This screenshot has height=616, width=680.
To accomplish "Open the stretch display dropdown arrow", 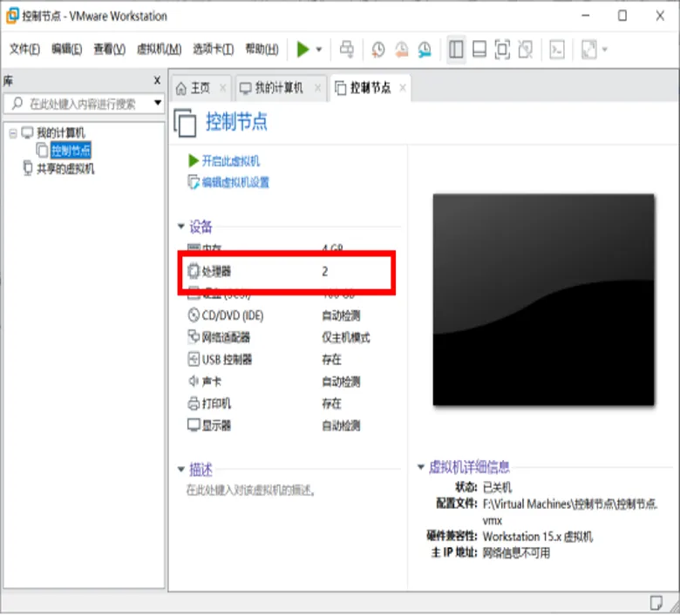I will (604, 50).
